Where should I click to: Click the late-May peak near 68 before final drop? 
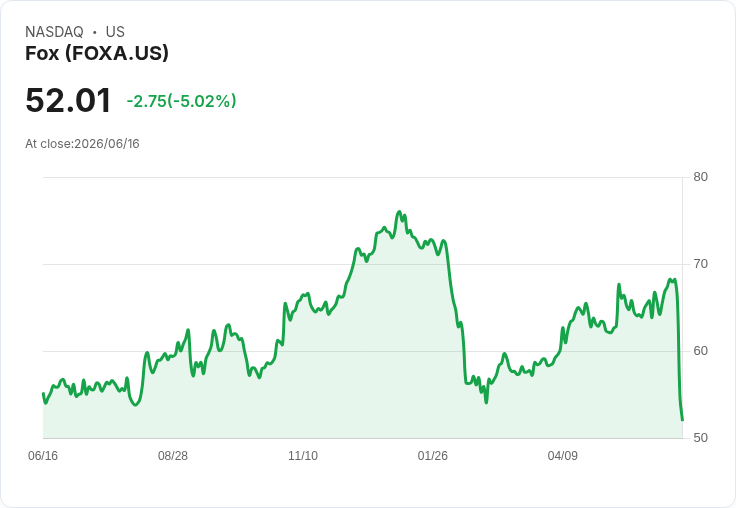point(670,280)
